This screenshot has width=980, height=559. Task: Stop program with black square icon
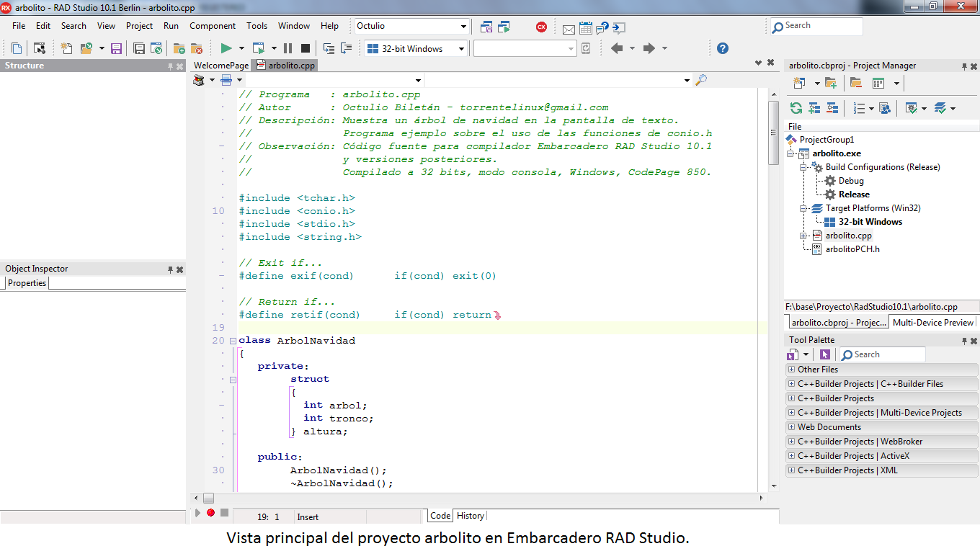tap(306, 48)
